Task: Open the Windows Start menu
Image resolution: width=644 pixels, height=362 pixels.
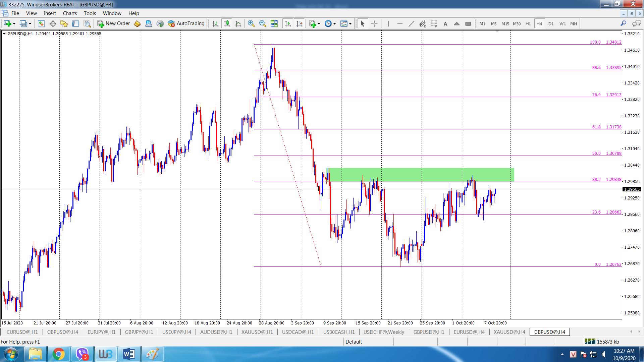Action: [x=11, y=354]
